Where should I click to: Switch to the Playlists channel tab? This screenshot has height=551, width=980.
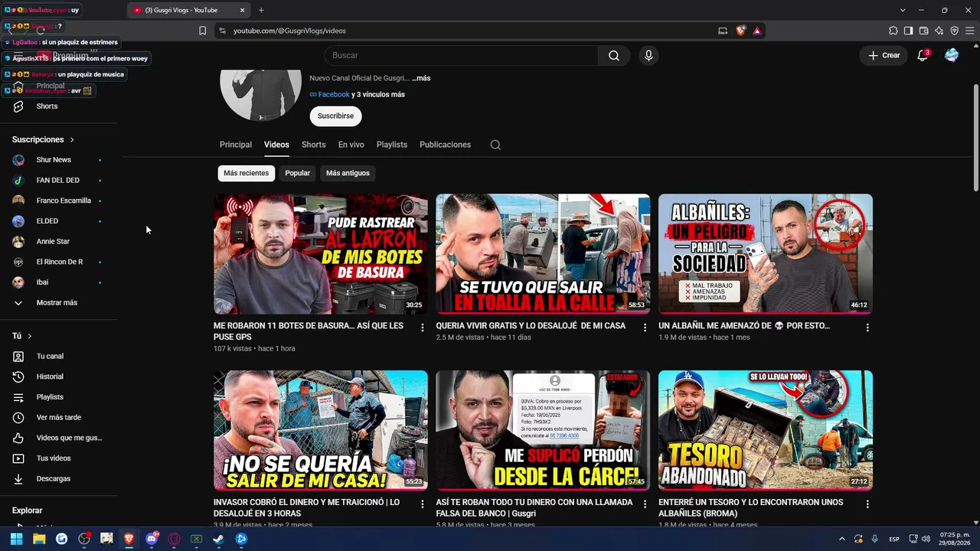pyautogui.click(x=392, y=145)
